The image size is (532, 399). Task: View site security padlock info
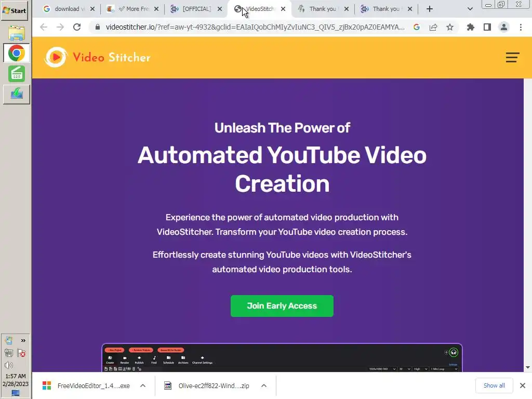[x=97, y=27]
